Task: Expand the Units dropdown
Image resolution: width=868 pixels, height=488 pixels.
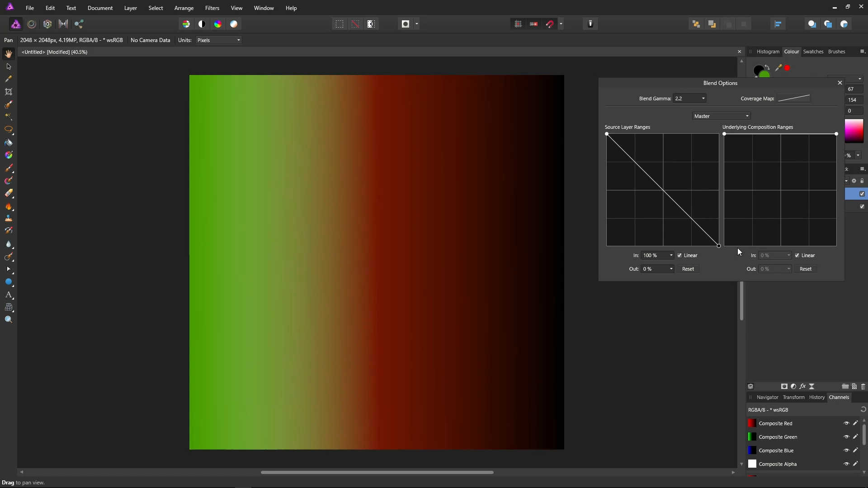Action: click(219, 40)
